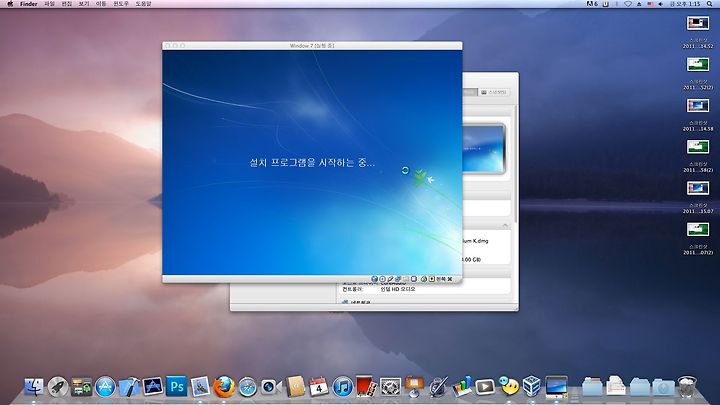Select the desktop screenshot labeled 2011...15.07

point(698,188)
